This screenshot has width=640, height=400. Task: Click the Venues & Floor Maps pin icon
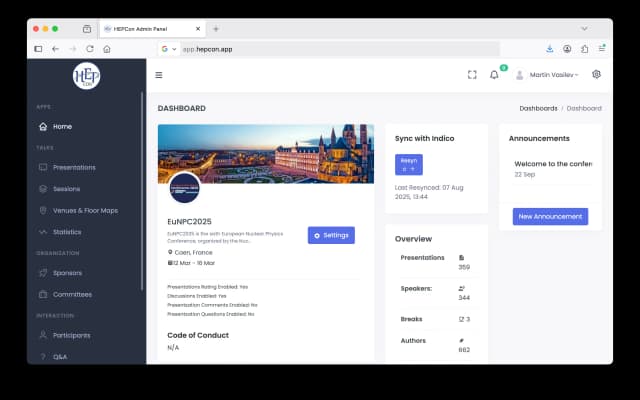click(43, 211)
